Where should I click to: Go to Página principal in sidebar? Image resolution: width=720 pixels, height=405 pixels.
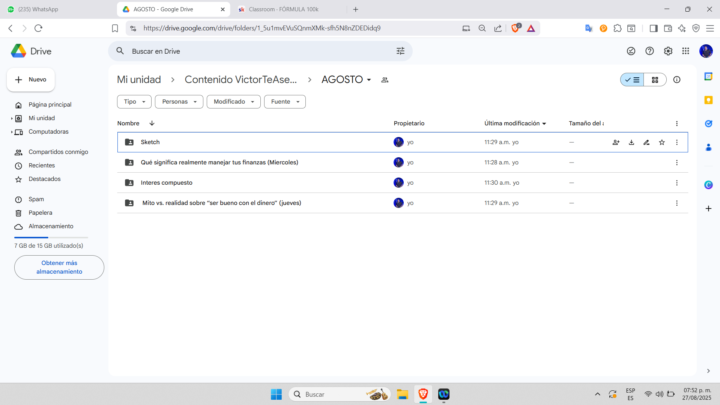click(x=50, y=105)
